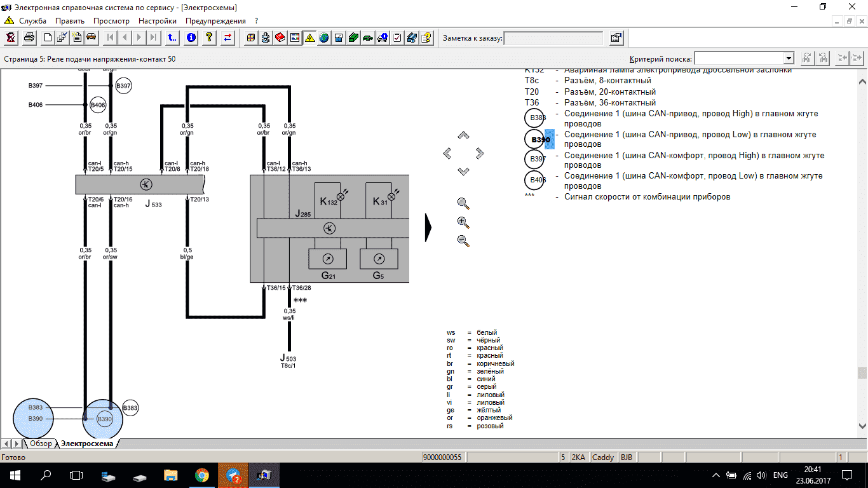Click the document with yellow question mark icon

click(426, 37)
